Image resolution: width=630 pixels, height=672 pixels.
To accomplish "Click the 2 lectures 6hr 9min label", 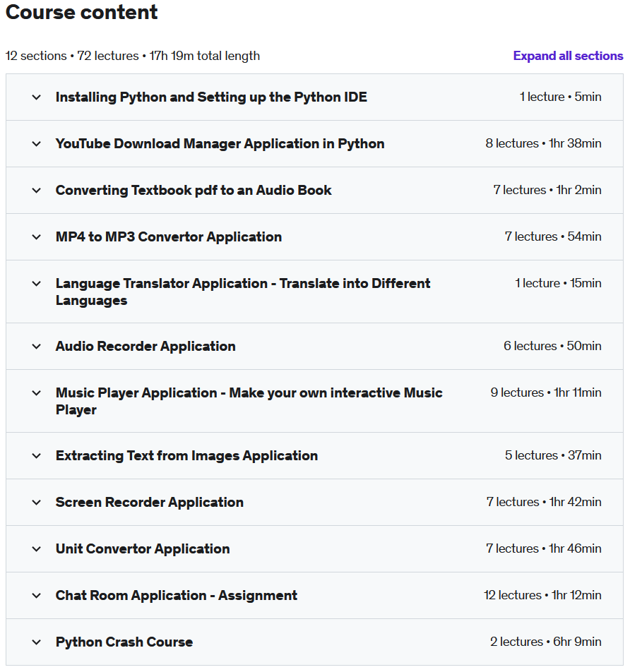I will coord(545,642).
